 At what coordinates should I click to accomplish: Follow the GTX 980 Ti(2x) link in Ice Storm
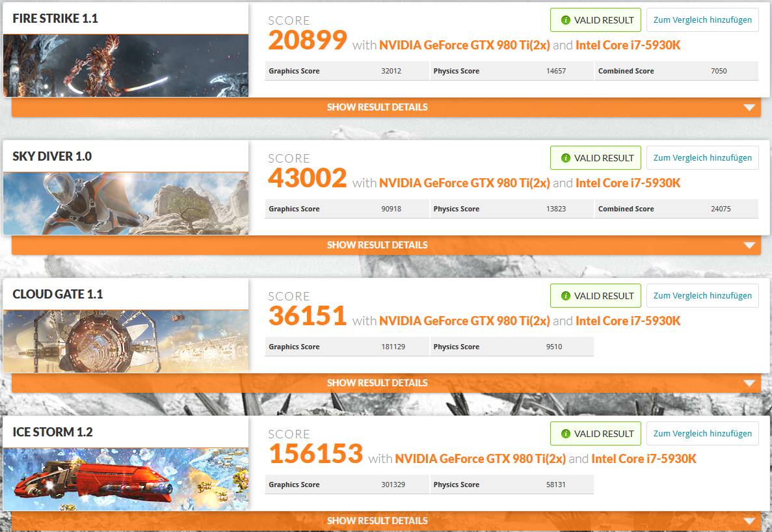pos(480,459)
